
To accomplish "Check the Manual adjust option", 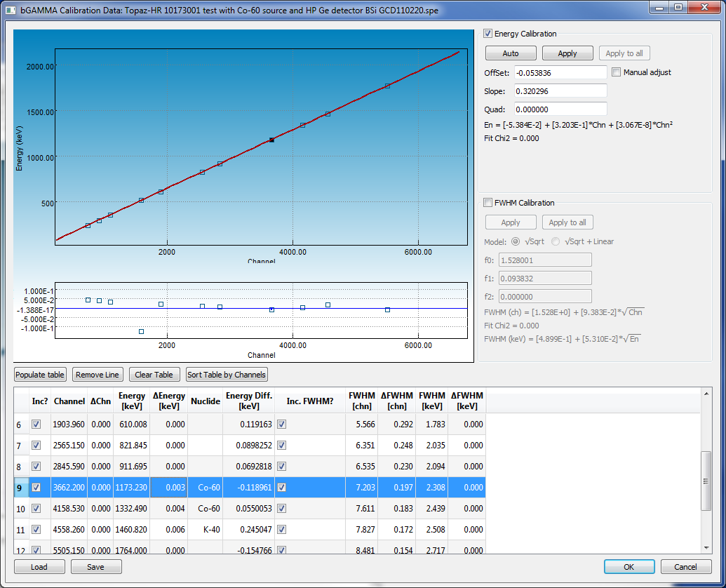I will pos(617,72).
